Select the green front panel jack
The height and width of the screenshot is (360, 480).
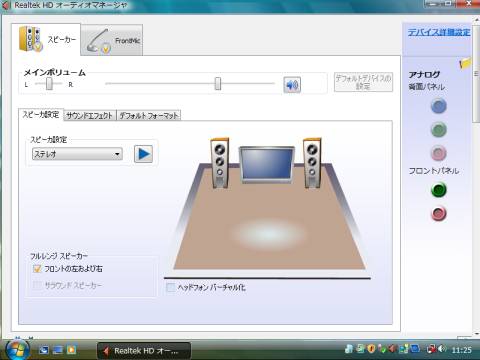pyautogui.click(x=438, y=190)
